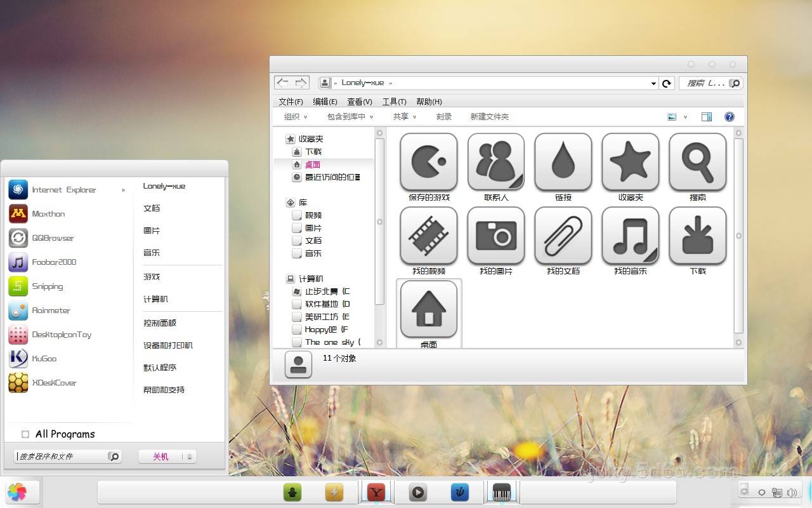Open 帮助和支持 in start menu
Screen dimensions: 812x508
164,390
